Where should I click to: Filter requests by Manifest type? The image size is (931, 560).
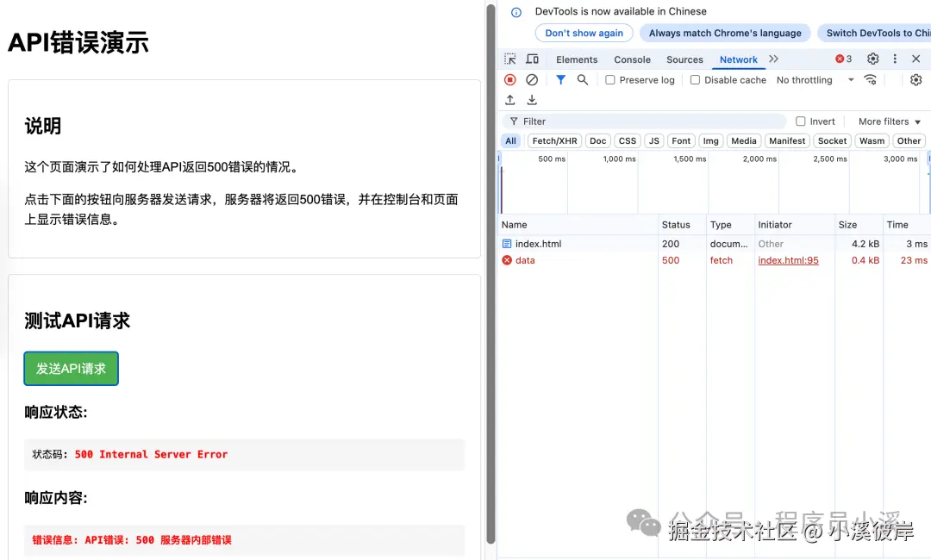pos(787,141)
